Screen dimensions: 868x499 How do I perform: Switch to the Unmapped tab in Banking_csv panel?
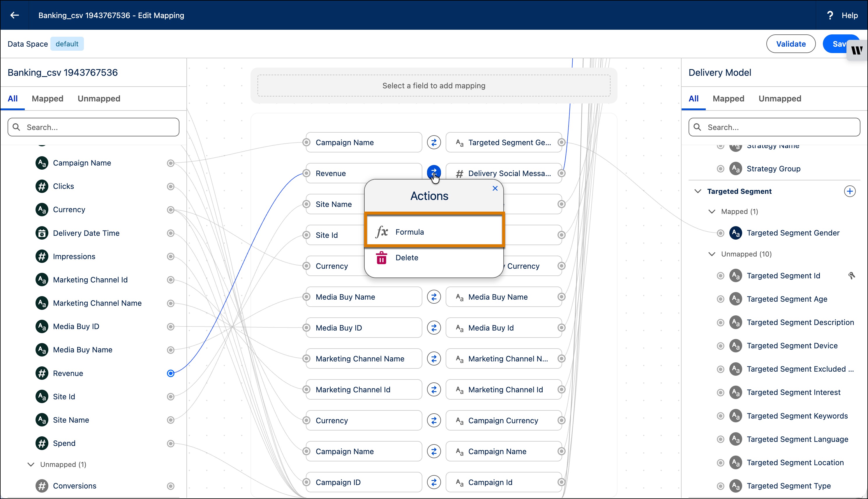99,99
